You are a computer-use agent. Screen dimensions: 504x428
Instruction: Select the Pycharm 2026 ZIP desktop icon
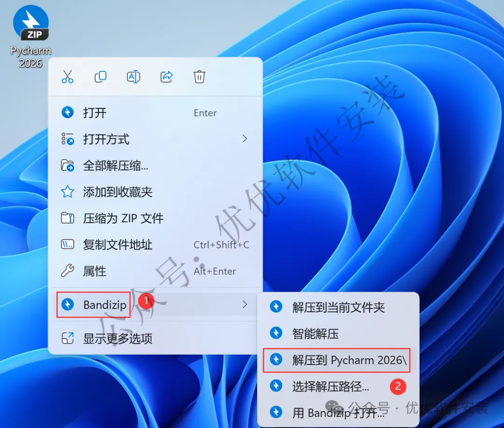31,35
